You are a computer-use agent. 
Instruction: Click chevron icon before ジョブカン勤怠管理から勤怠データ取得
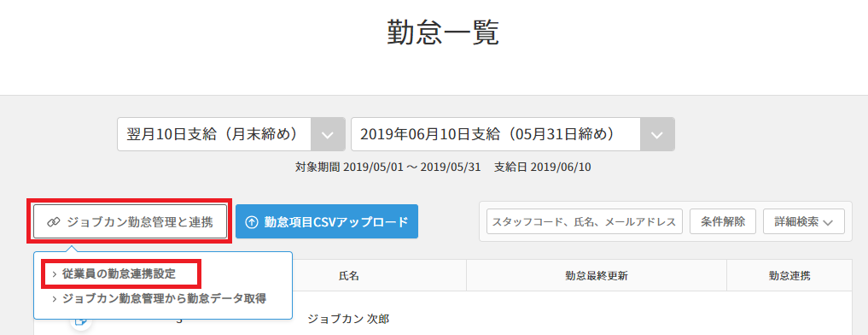(x=55, y=299)
